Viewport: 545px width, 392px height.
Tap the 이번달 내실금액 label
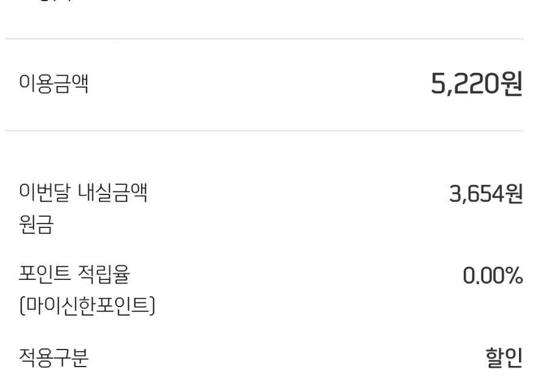[84, 192]
